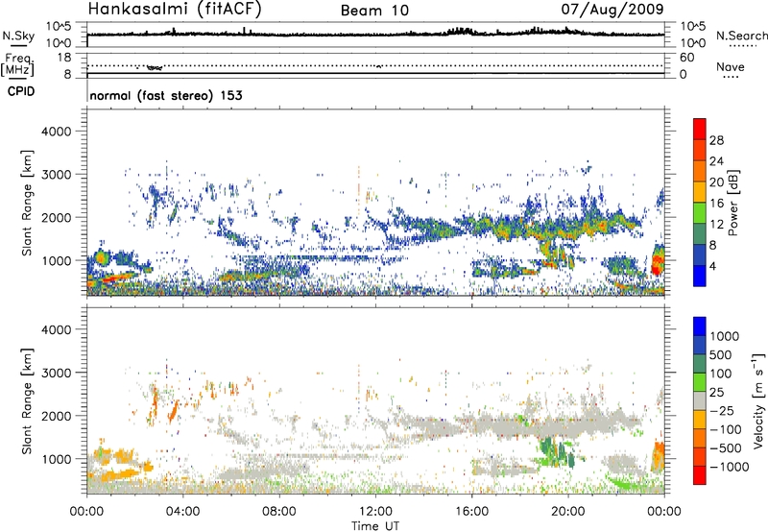Click the '24' tick on Power colorbar
The height and width of the screenshot is (532, 768).
pos(716,161)
